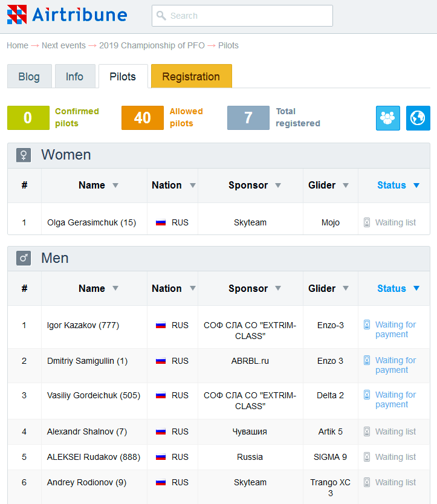Click Waiting list text in Olga Gerasimchuk row
This screenshot has width=437, height=504.
click(x=395, y=222)
